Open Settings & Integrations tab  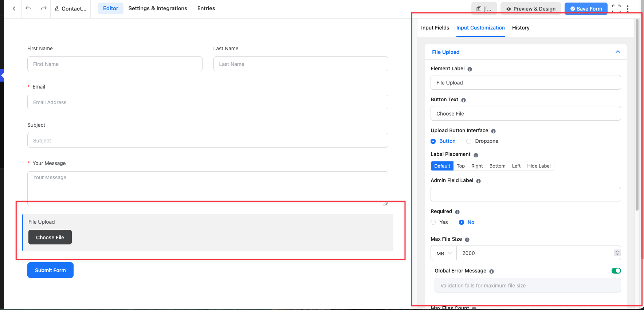pyautogui.click(x=158, y=8)
